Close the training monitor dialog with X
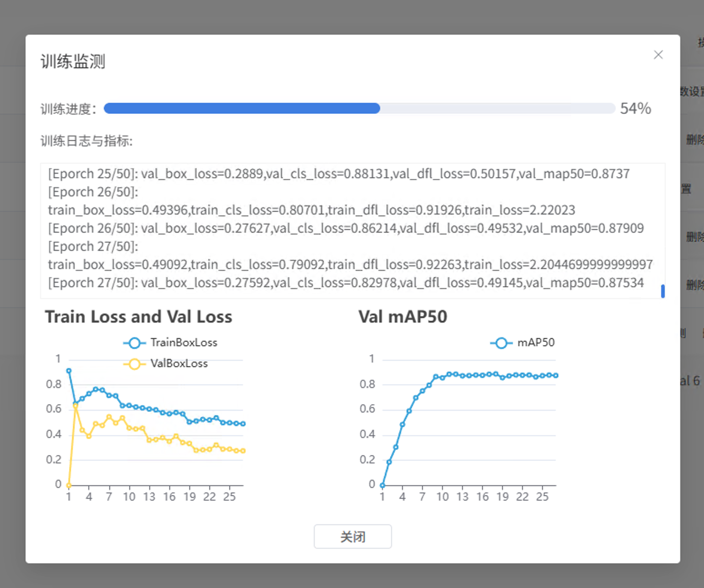The image size is (704, 588). click(658, 55)
